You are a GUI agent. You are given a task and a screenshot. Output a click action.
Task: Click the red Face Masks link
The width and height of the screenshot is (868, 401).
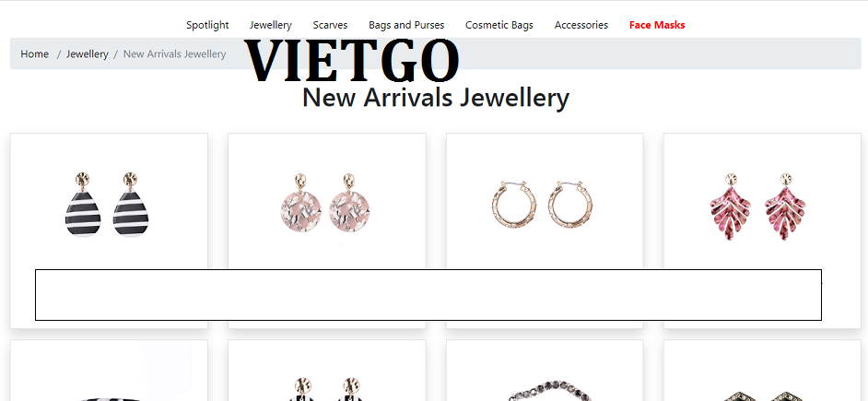coord(657,25)
